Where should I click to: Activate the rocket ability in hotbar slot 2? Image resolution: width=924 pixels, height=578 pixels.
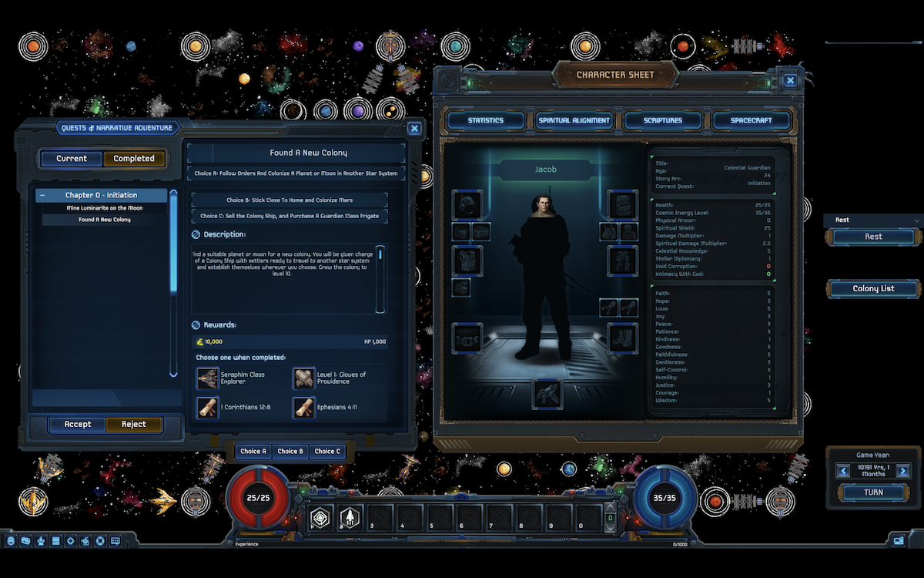coord(349,518)
